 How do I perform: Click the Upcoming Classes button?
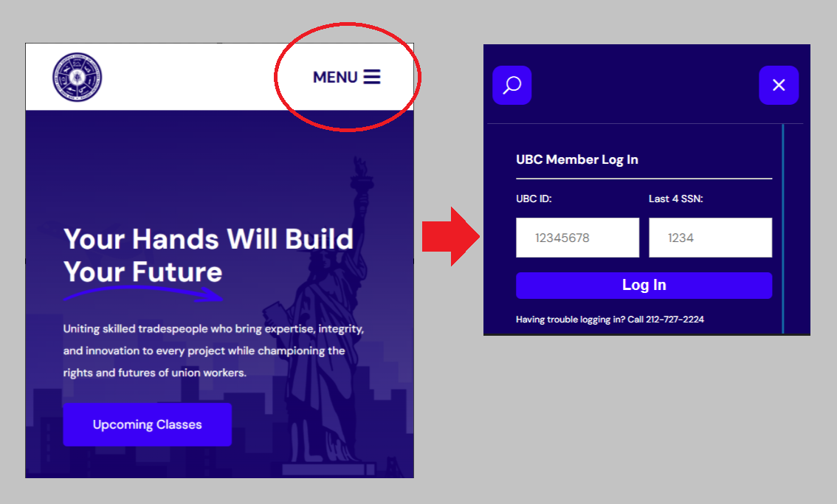148,424
